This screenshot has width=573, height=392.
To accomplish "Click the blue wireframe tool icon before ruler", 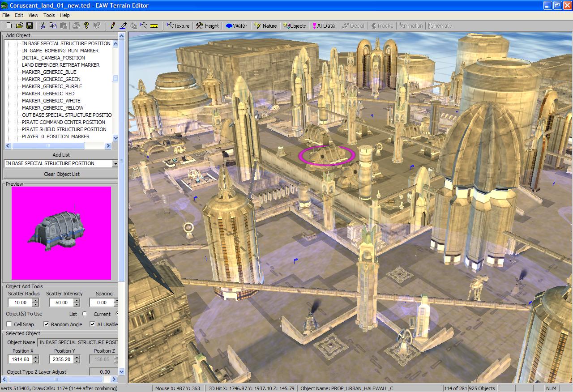I will click(144, 26).
